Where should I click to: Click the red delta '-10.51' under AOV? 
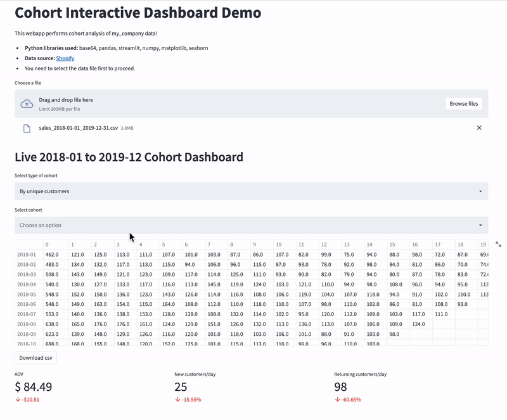30,400
